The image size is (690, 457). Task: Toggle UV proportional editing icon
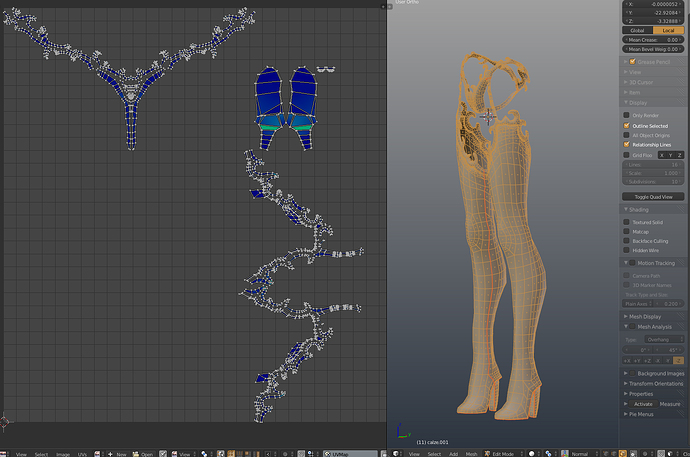[x=285, y=453]
